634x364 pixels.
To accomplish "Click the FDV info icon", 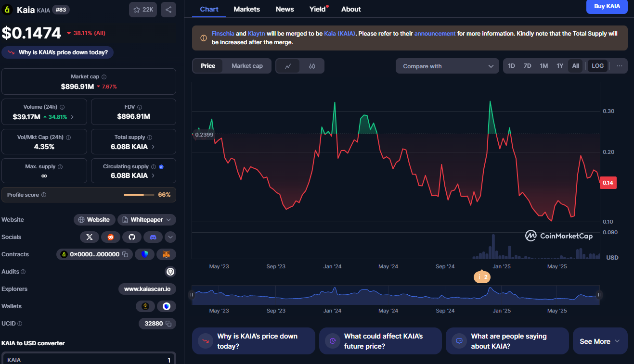I will click(141, 107).
